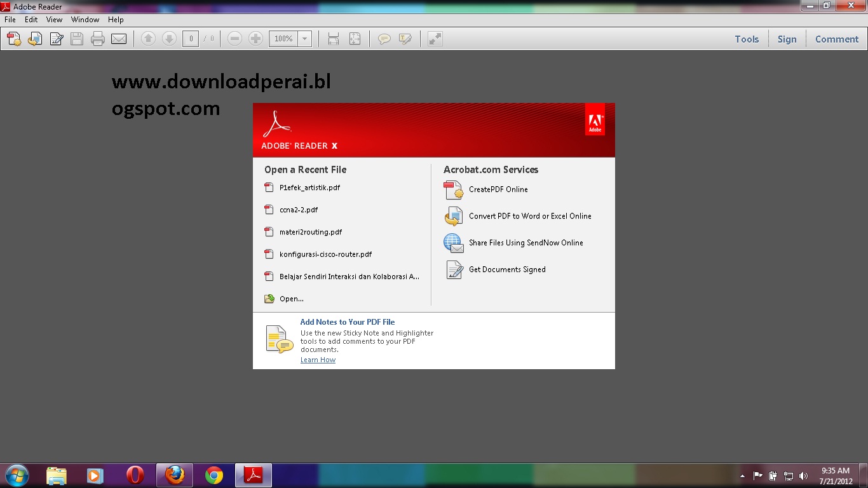868x488 pixels.
Task: Open recent file materi2routing.pdf
Action: pos(311,232)
